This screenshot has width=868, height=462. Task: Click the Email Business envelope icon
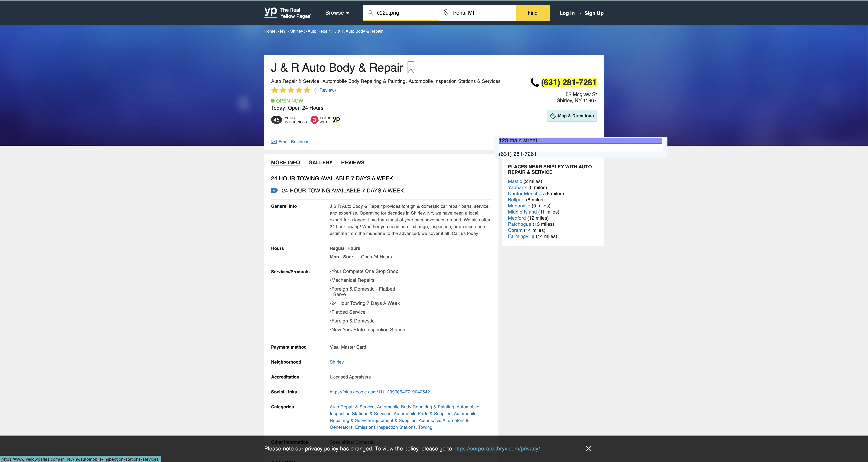point(274,142)
